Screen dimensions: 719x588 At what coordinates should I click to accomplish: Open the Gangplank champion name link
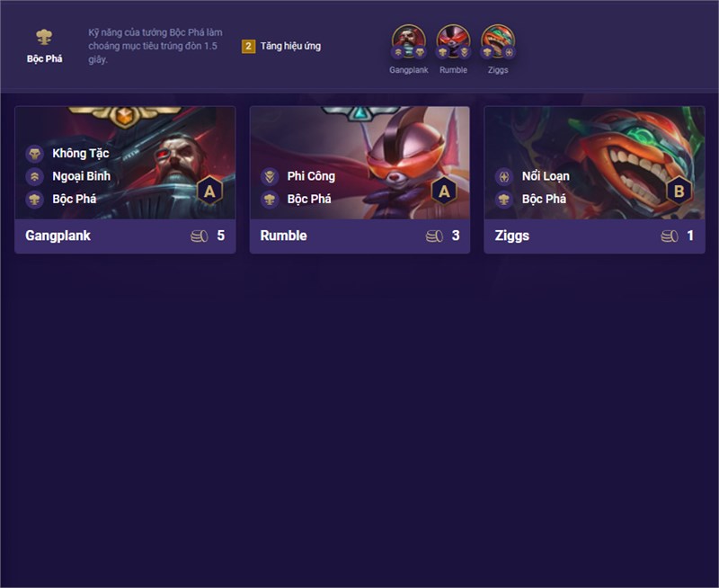coord(58,236)
